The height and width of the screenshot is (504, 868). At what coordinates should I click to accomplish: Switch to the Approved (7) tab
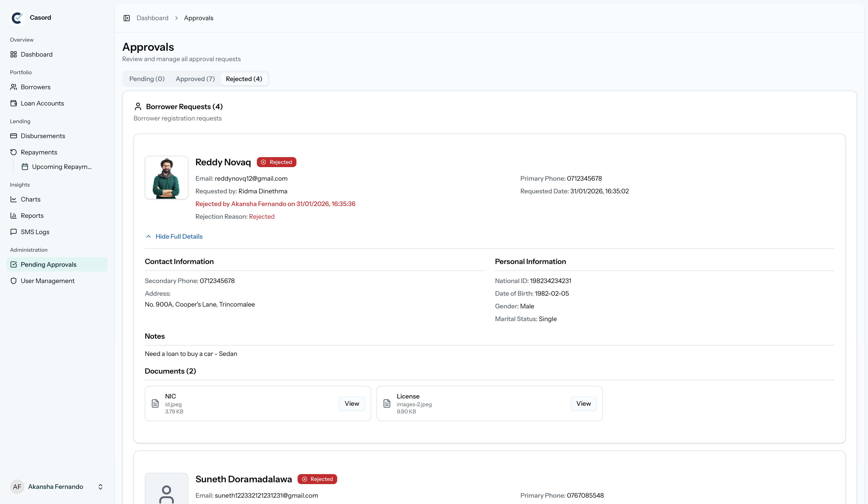click(x=195, y=79)
